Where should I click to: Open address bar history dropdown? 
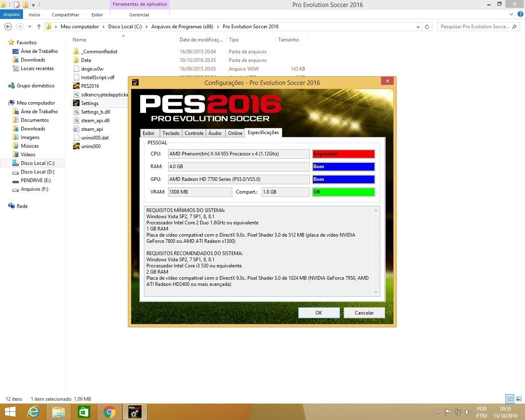(418, 27)
